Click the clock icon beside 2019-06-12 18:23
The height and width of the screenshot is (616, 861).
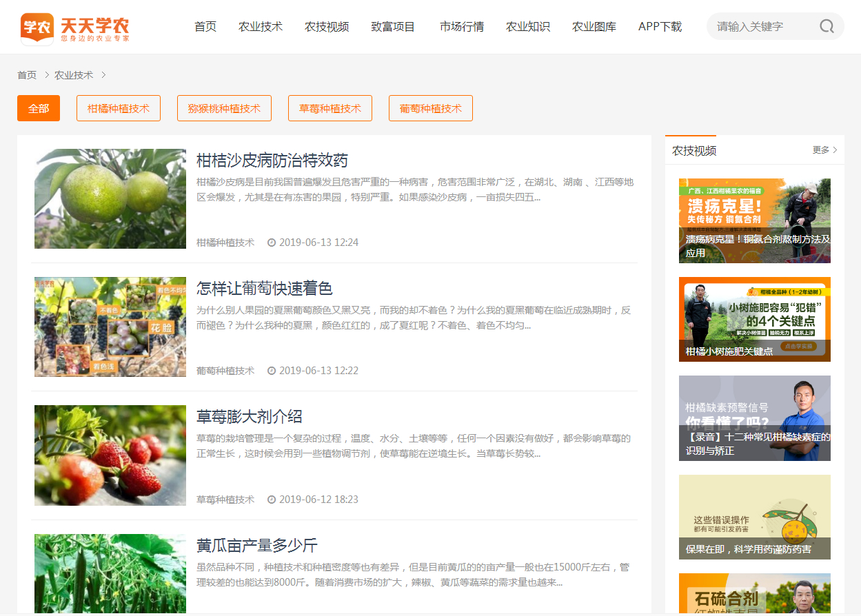point(272,500)
